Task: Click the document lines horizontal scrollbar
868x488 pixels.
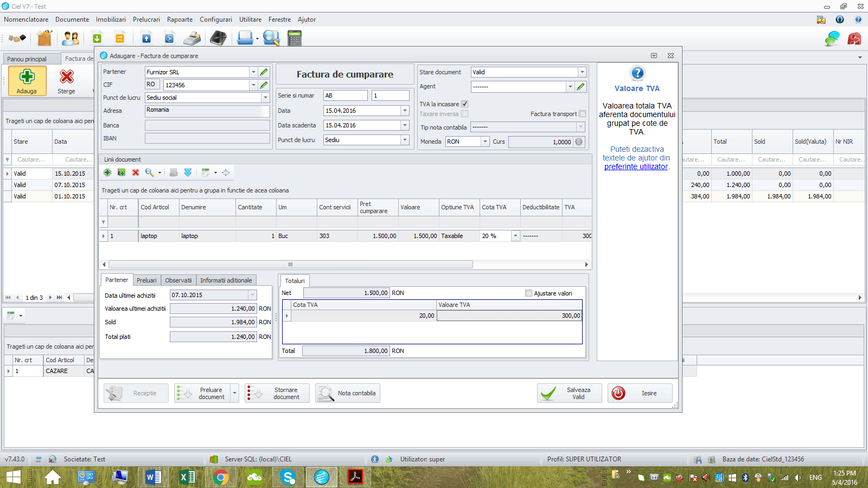Action: tap(291, 265)
